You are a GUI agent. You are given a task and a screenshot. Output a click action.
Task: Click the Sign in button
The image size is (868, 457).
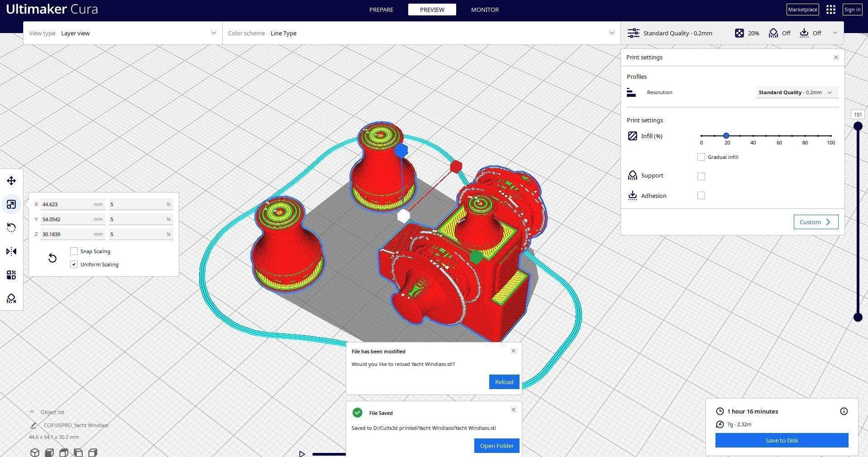point(852,10)
